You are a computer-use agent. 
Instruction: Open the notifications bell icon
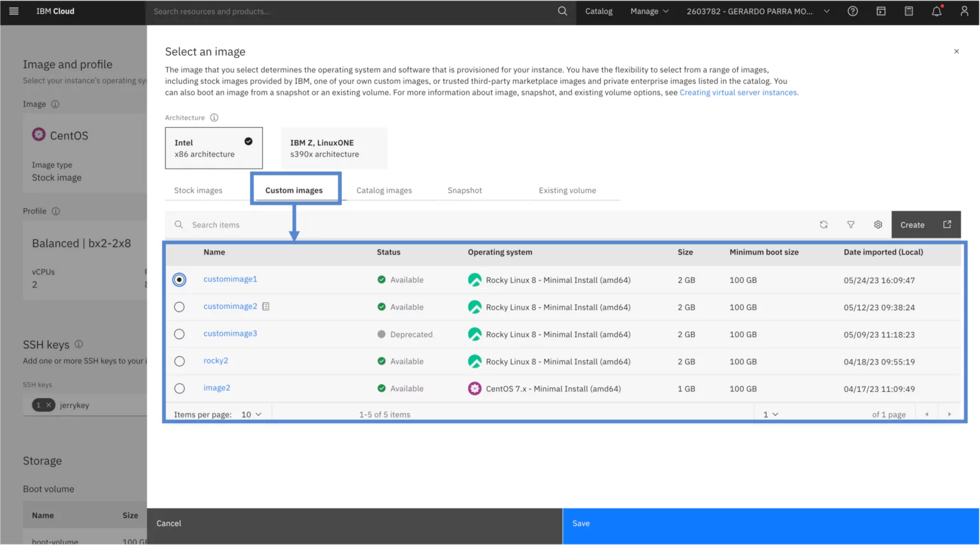coord(937,11)
